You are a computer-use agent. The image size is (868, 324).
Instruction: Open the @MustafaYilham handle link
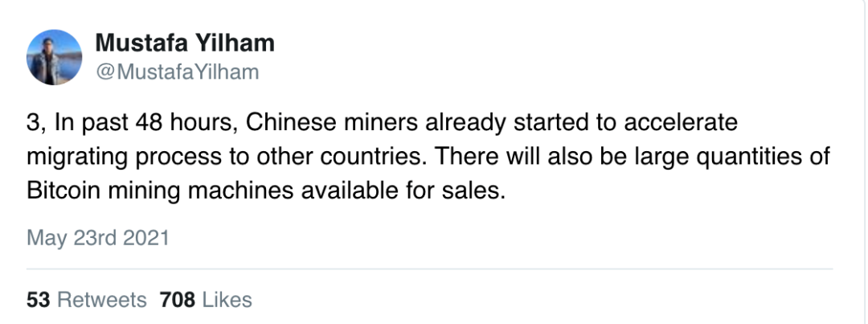point(177,72)
